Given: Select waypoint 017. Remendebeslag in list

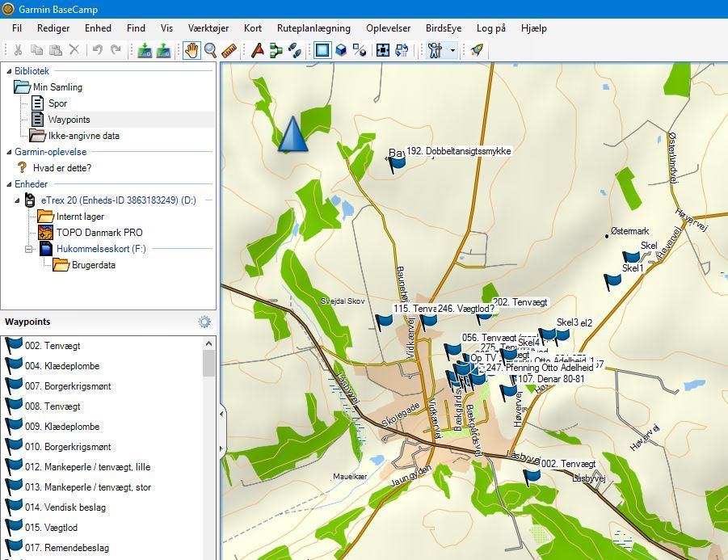Looking at the screenshot, I should click(67, 548).
